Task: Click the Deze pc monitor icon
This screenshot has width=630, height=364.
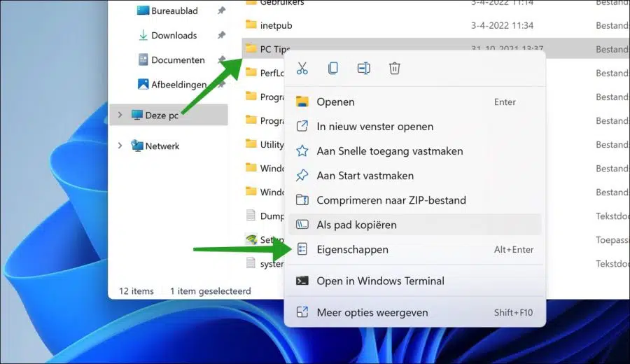Action: tap(137, 115)
